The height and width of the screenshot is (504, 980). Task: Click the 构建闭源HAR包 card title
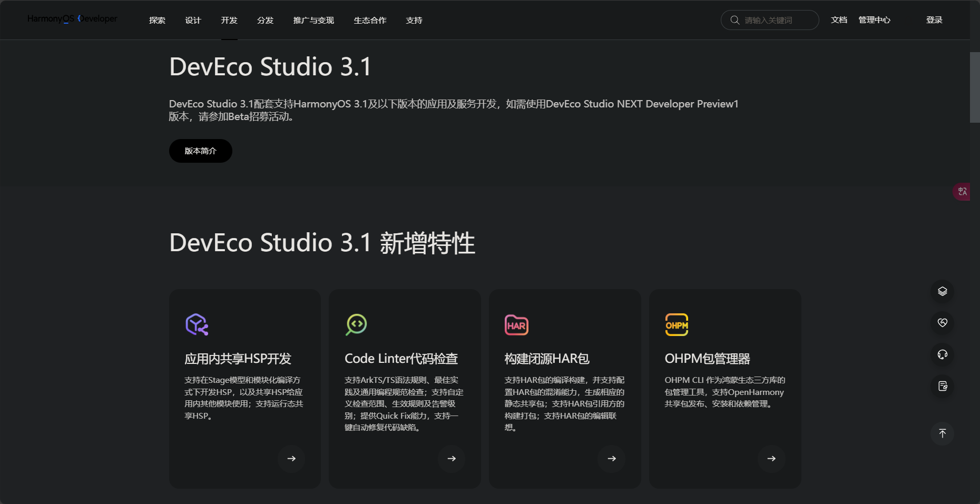click(x=547, y=359)
